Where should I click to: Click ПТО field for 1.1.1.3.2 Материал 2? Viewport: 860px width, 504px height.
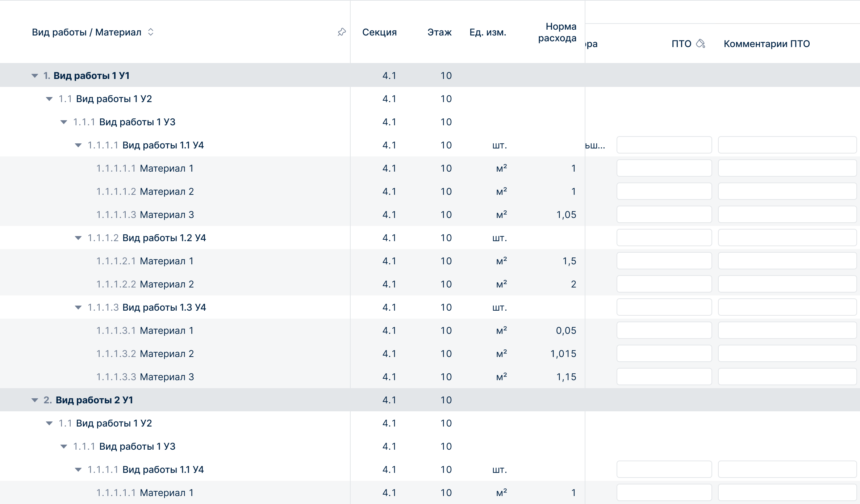point(664,354)
